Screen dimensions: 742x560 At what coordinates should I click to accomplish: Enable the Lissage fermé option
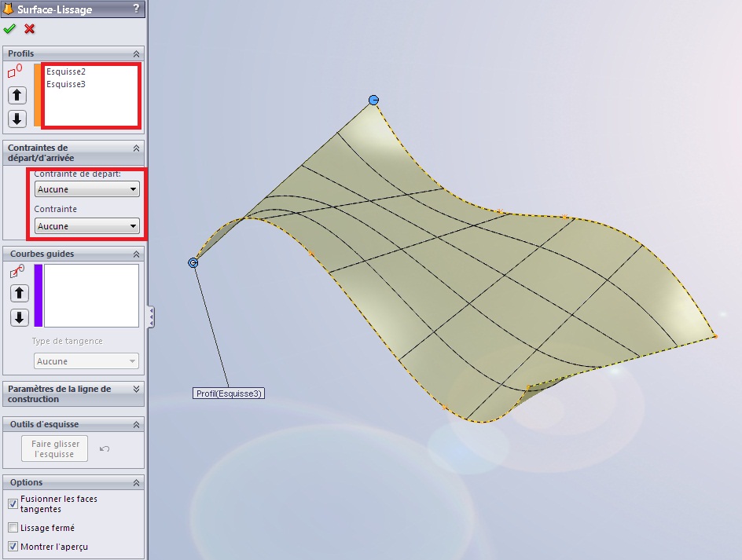[13, 528]
